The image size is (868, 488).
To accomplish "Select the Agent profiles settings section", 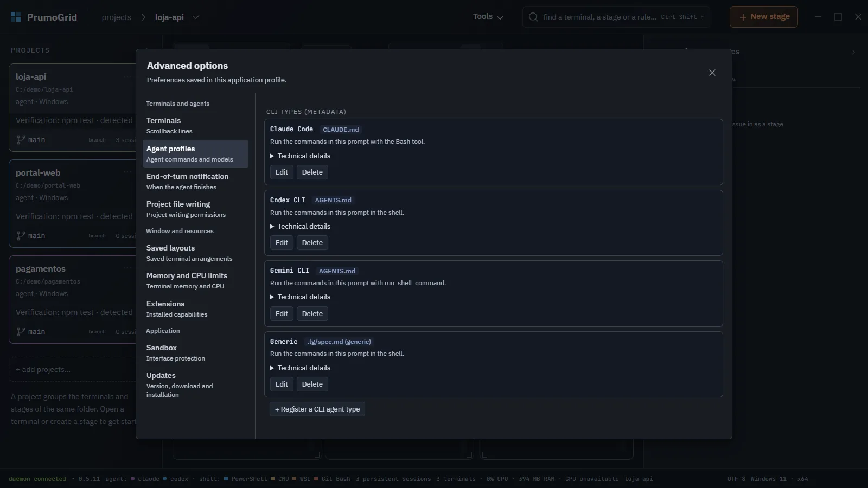I will (195, 153).
